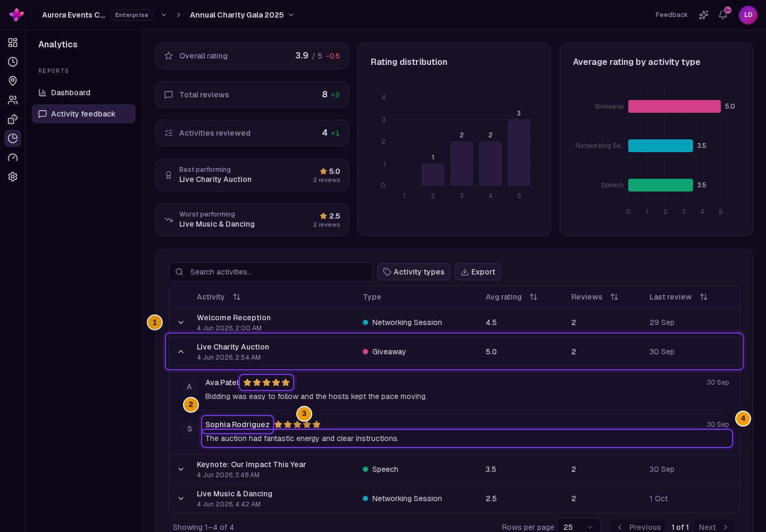Click the Export button
This screenshot has height=532, width=766.
click(x=478, y=272)
